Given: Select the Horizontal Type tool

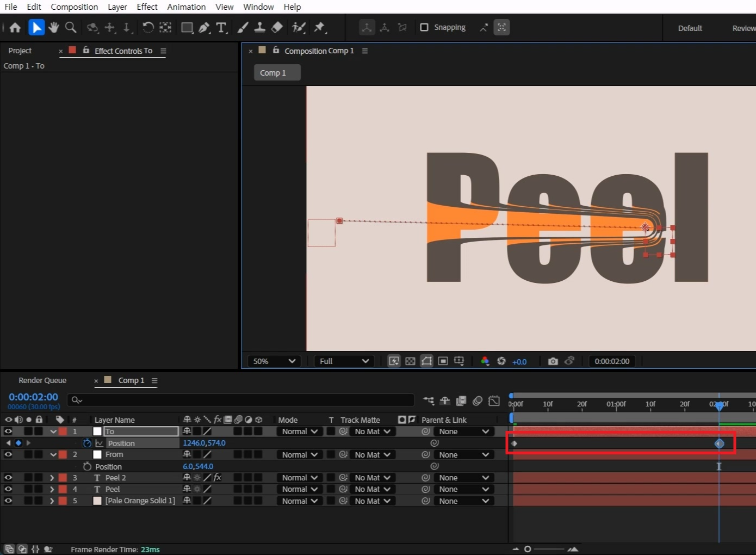Looking at the screenshot, I should pos(221,27).
